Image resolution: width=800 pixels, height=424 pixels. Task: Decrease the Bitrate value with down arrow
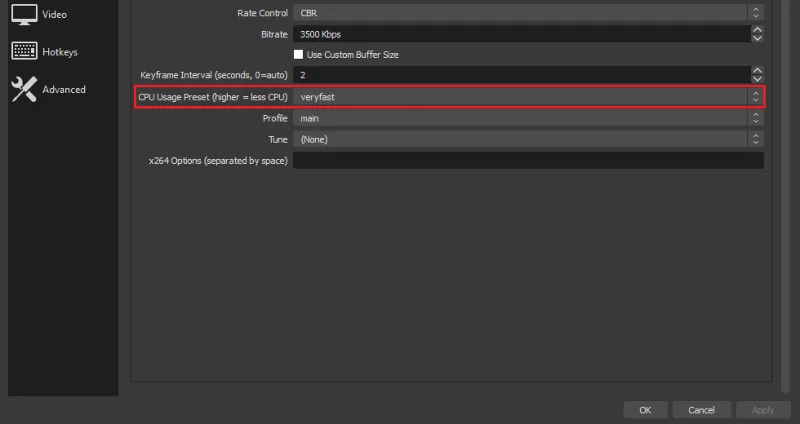(x=757, y=38)
